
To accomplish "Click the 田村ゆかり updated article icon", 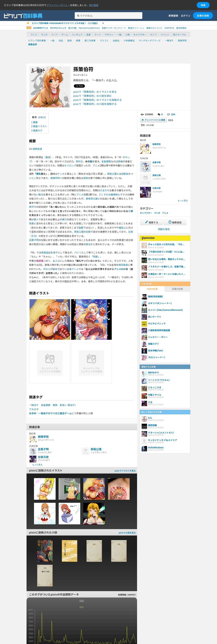I will pos(144,374).
